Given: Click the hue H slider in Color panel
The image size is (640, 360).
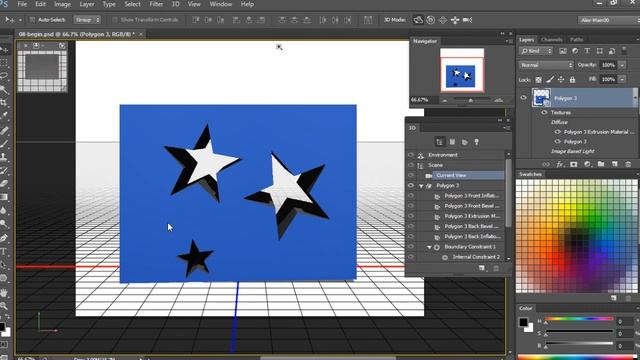Looking at the screenshot, I should click(x=579, y=319).
